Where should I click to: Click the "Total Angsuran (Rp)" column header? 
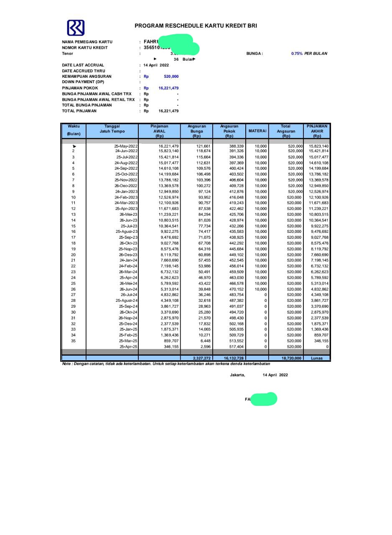coord(286,131)
